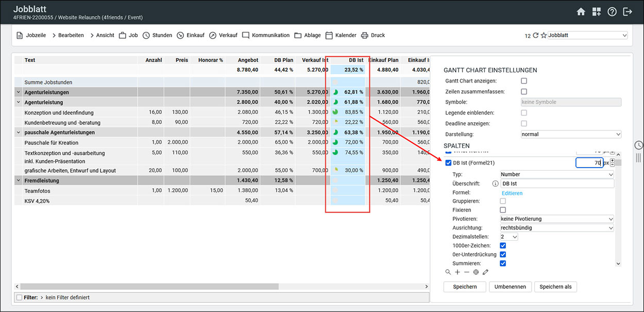Uncheck the 1000er-Zeichen checkbox
The width and height of the screenshot is (644, 312).
pyautogui.click(x=503, y=245)
